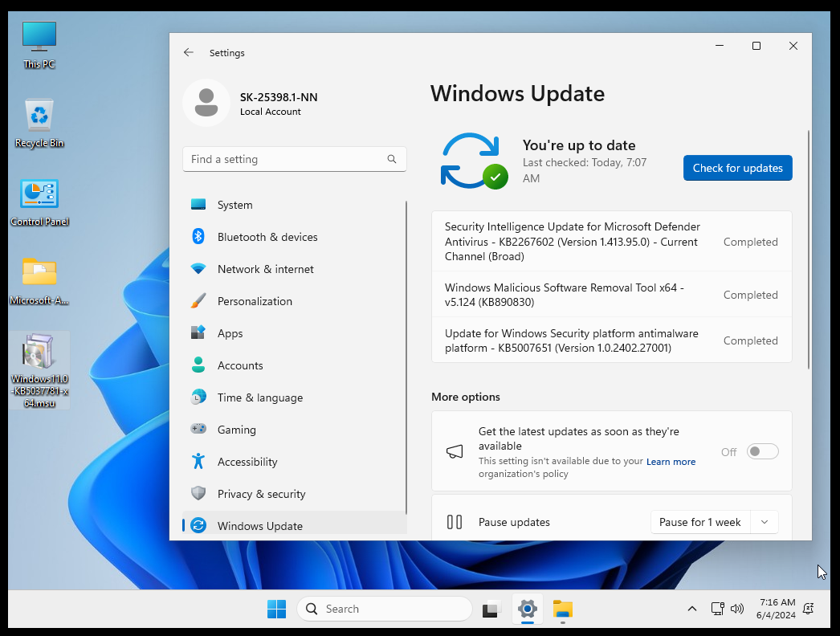This screenshot has height=636, width=840.
Task: Follow the Learn more link
Action: point(671,461)
